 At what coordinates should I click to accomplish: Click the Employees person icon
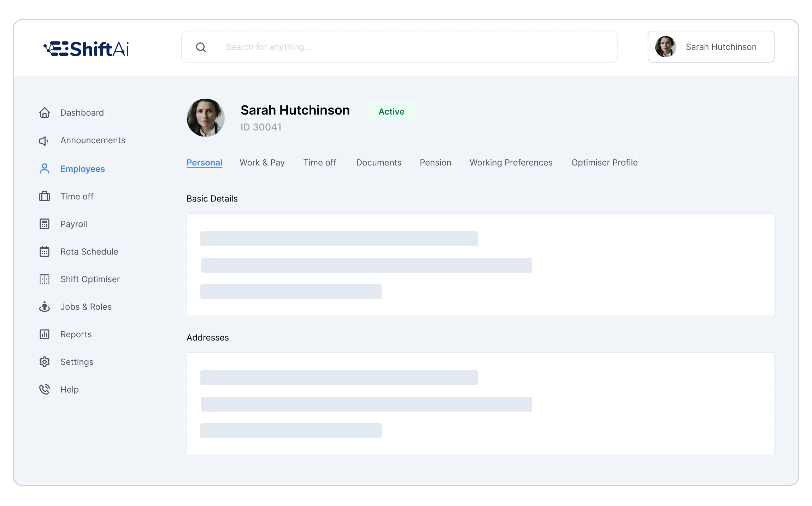pyautogui.click(x=45, y=169)
